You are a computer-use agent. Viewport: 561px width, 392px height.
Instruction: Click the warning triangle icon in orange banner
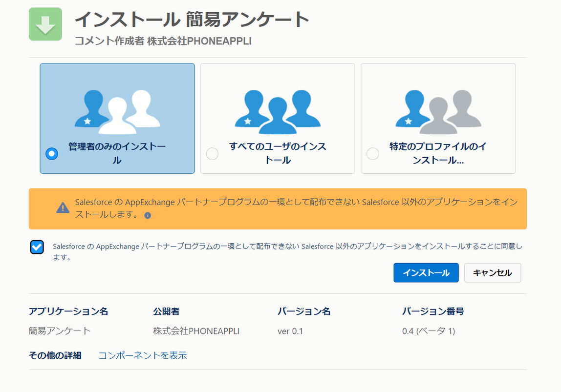point(63,207)
